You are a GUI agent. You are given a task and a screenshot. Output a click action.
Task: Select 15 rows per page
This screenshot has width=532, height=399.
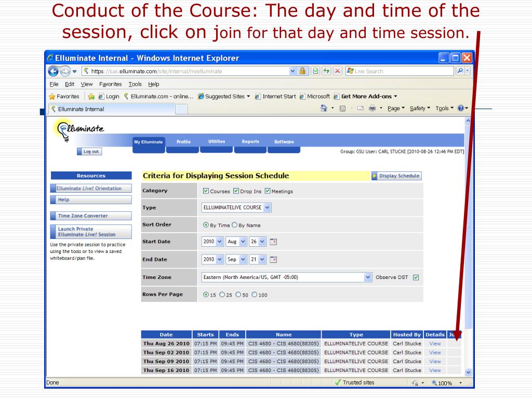(x=206, y=295)
